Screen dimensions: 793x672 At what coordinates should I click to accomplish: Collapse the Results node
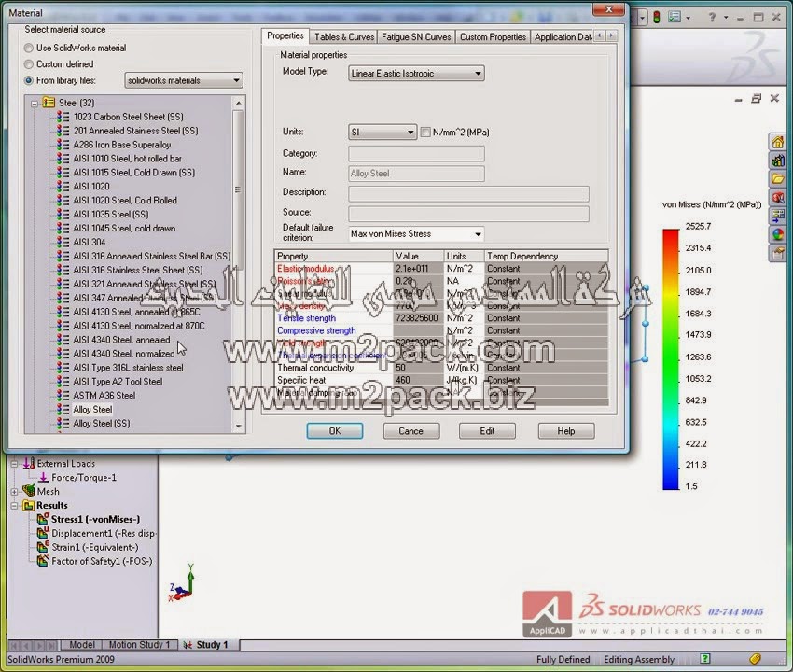coord(14,506)
